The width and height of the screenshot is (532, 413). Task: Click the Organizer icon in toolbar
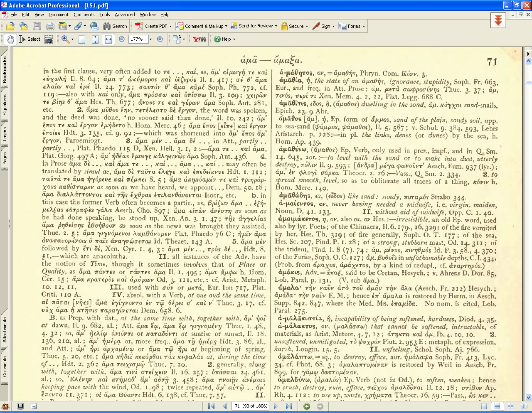coord(62,26)
